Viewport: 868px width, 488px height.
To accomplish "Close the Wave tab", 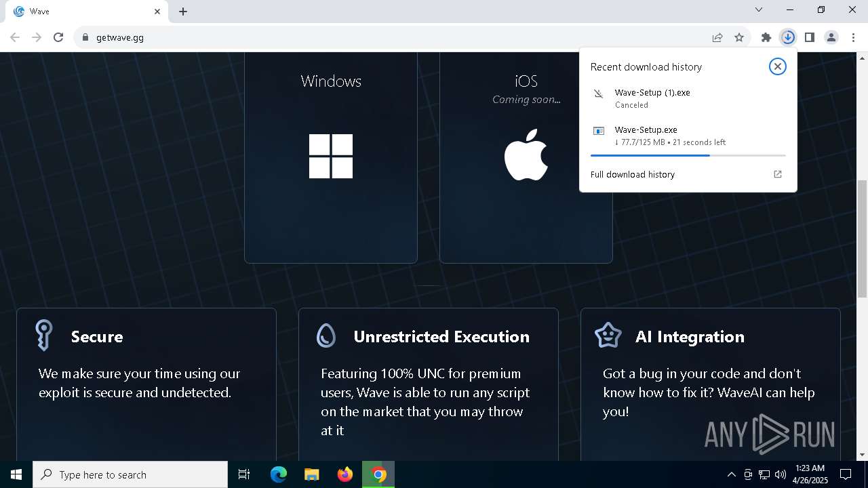I will [x=157, y=12].
